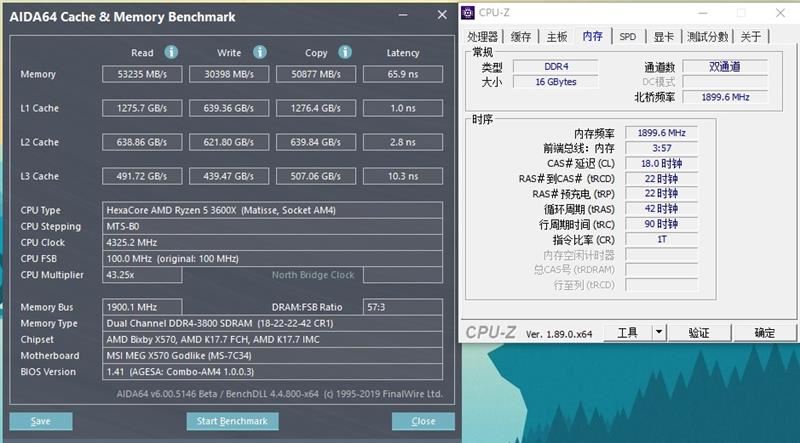Click the CPU Type field HexaCore AMD Ryzen

coord(272,210)
